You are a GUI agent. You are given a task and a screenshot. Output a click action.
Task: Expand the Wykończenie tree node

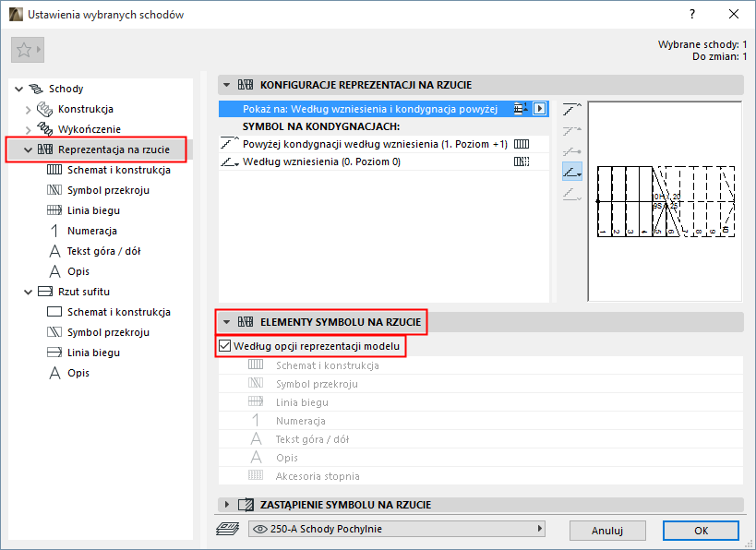click(28, 130)
